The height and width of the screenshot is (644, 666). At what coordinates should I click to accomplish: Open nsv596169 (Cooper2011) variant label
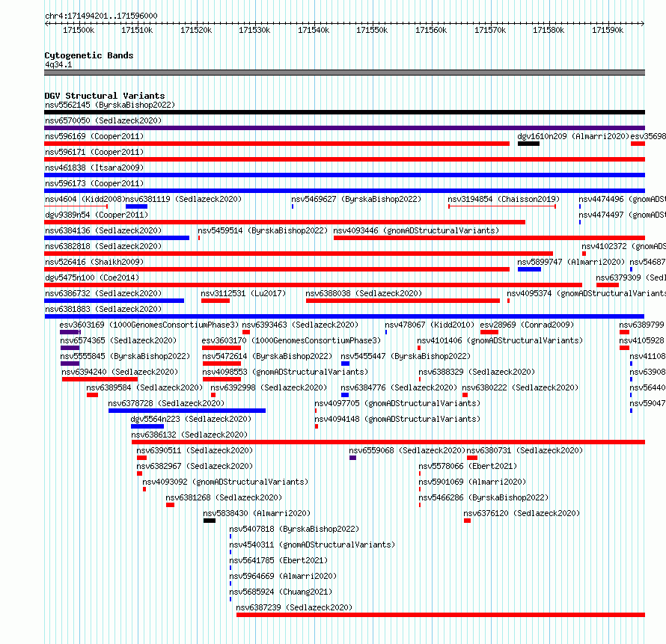[94, 136]
